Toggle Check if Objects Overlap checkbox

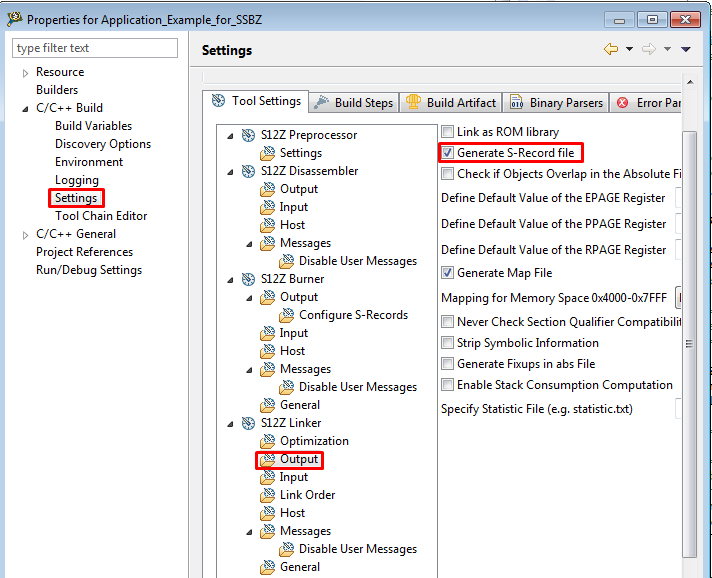(447, 173)
